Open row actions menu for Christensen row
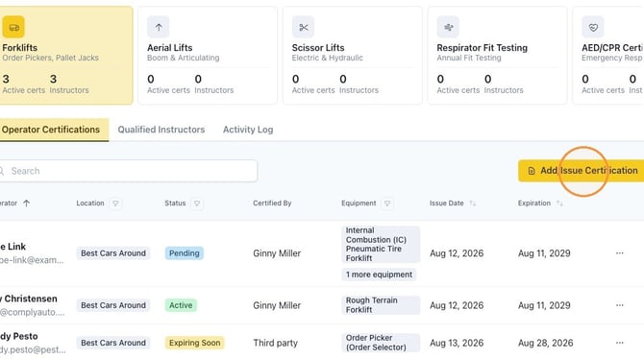Image resolution: width=644 pixels, height=359 pixels. point(620,305)
